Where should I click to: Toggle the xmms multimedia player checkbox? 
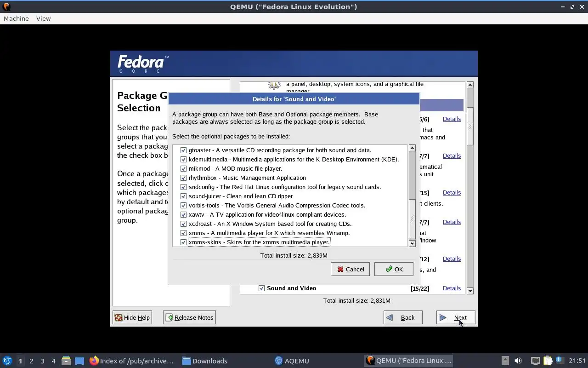184,233
